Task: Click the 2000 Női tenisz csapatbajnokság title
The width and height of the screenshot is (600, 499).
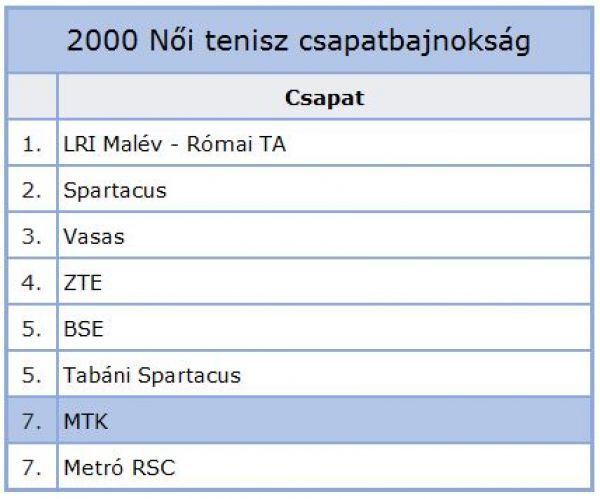Action: coord(299,41)
